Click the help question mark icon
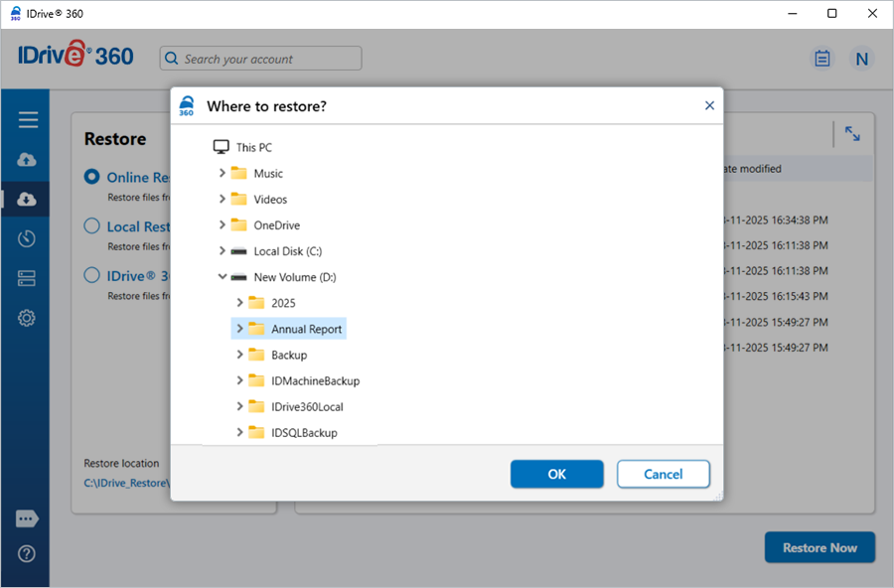Viewport: 894px width, 588px height. coord(27,554)
